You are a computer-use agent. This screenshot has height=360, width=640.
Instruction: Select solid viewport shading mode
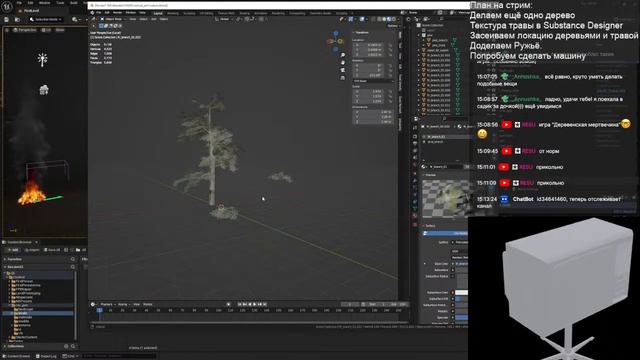pos(384,19)
